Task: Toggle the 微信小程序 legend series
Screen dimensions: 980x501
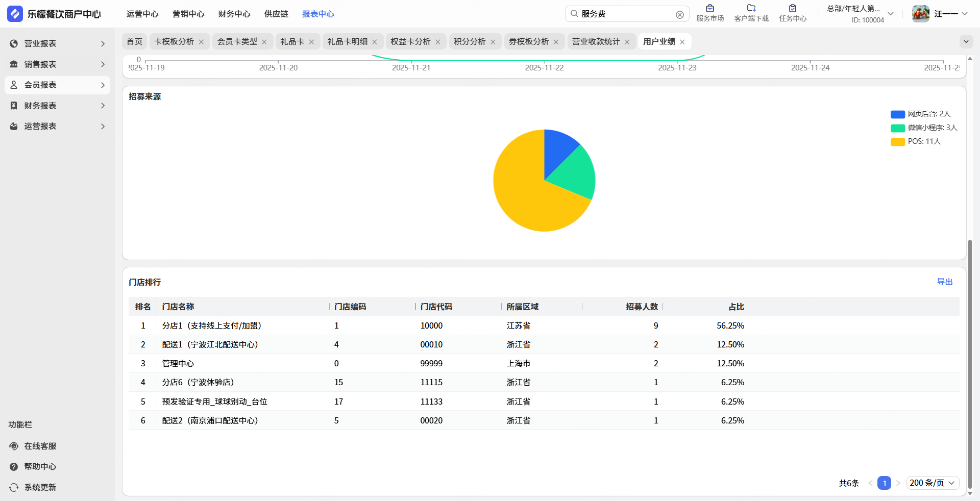Action: pos(923,128)
